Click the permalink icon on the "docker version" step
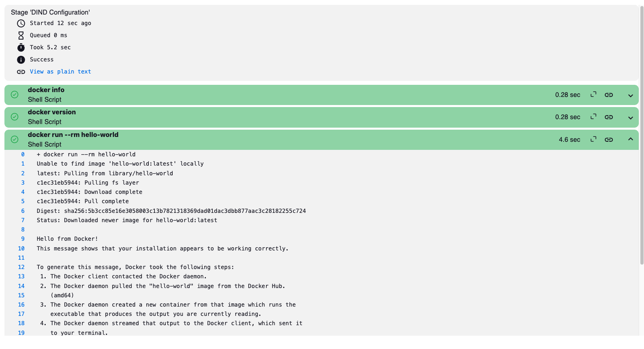Screen dimensions: 644x349 [609, 117]
